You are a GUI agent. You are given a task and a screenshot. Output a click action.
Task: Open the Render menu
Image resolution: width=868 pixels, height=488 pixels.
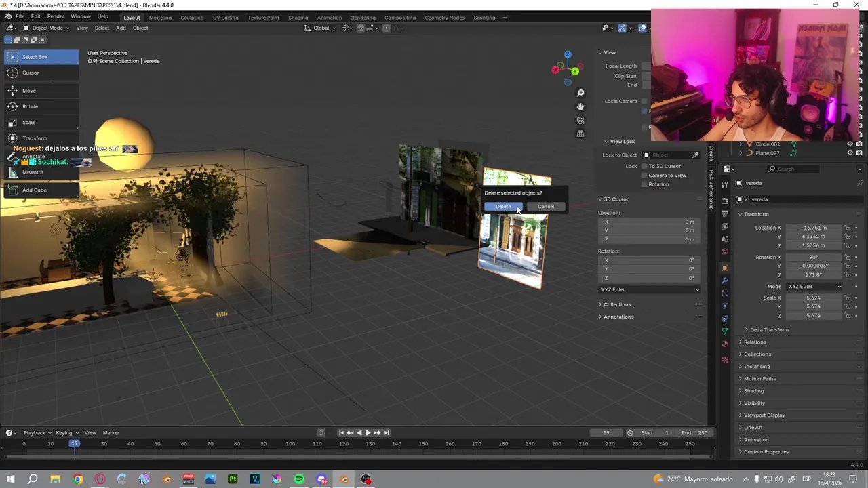(x=56, y=16)
